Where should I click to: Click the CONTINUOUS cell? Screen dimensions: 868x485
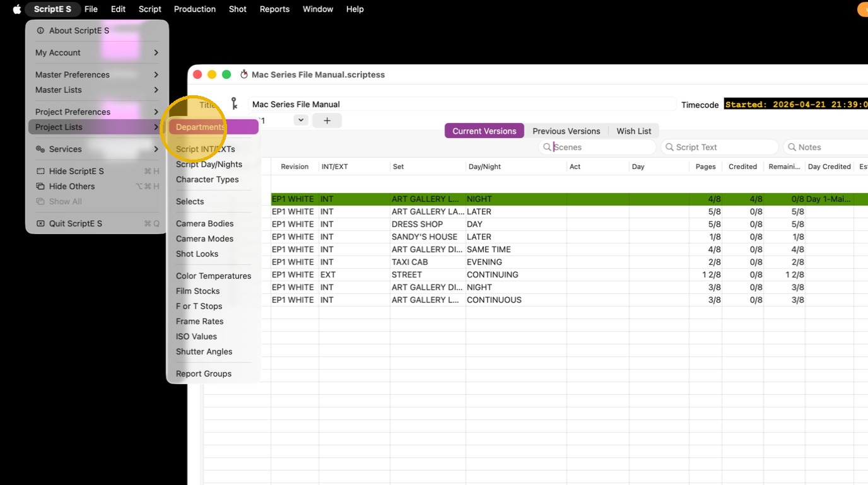[x=516, y=300]
